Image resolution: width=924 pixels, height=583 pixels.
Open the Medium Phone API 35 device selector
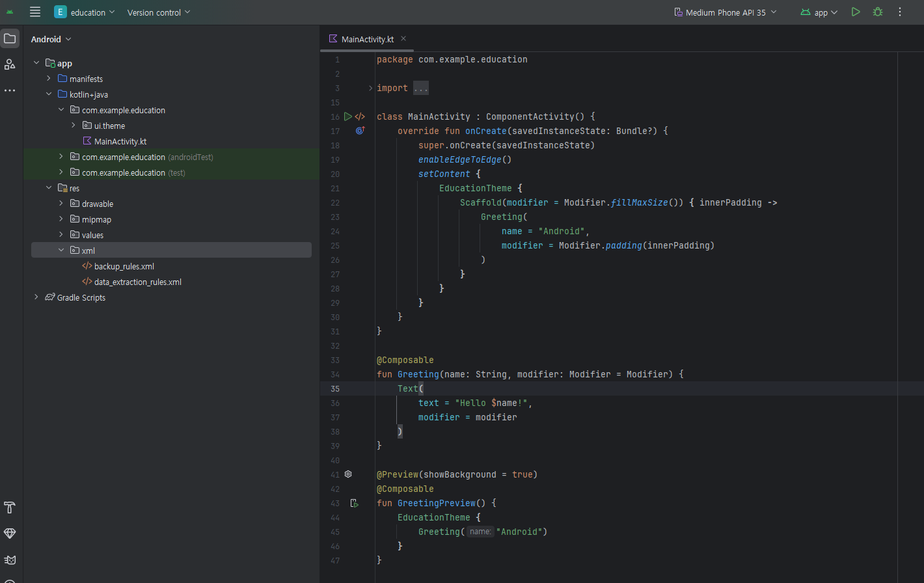pyautogui.click(x=726, y=12)
